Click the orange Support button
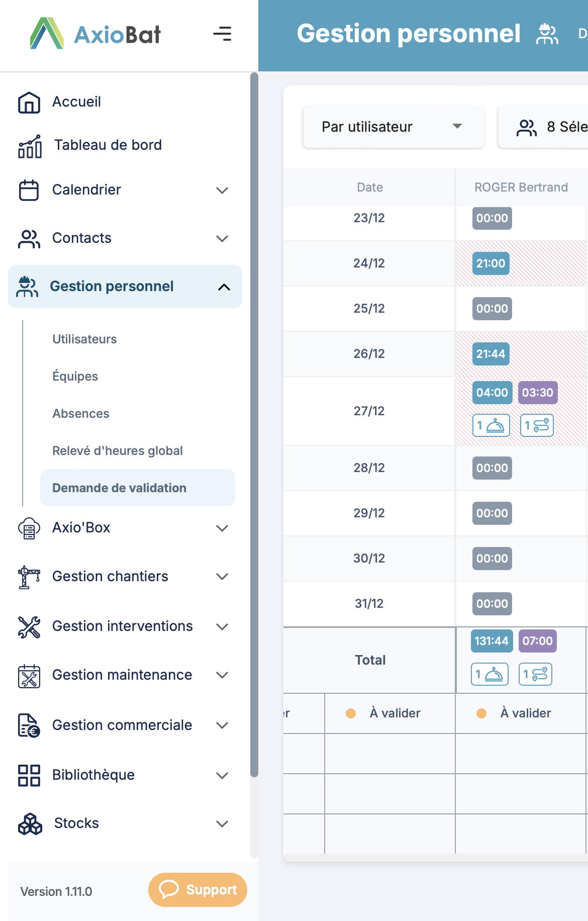The image size is (588, 921). click(198, 890)
